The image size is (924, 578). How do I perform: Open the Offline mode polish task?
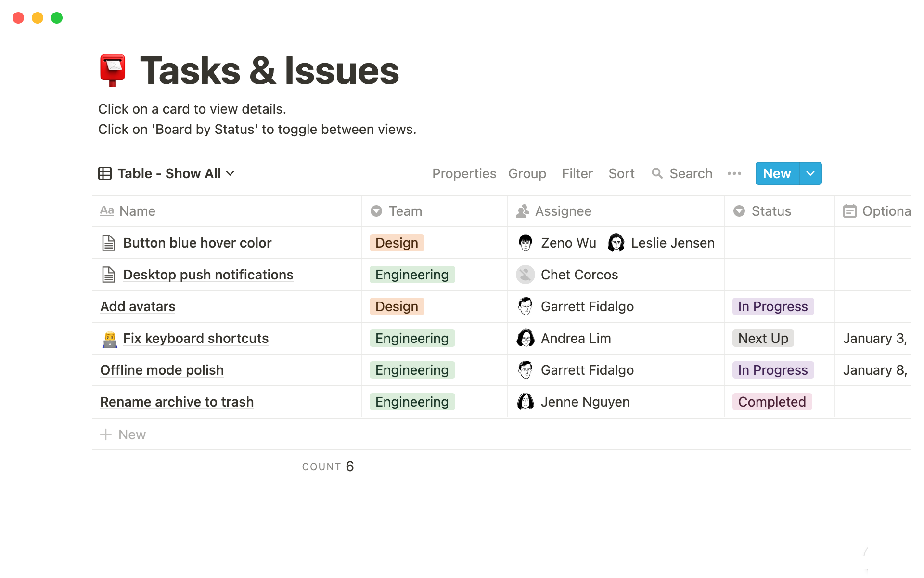point(162,370)
